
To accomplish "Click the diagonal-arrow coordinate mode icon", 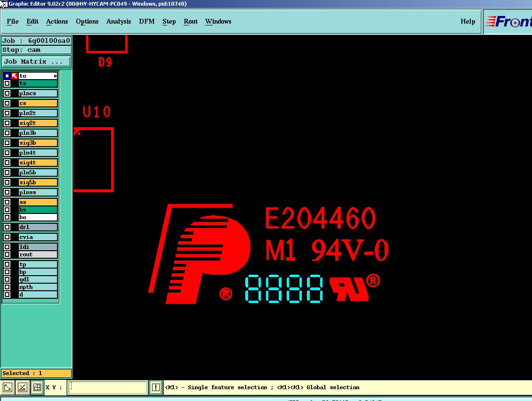I will pyautogui.click(x=8, y=387).
